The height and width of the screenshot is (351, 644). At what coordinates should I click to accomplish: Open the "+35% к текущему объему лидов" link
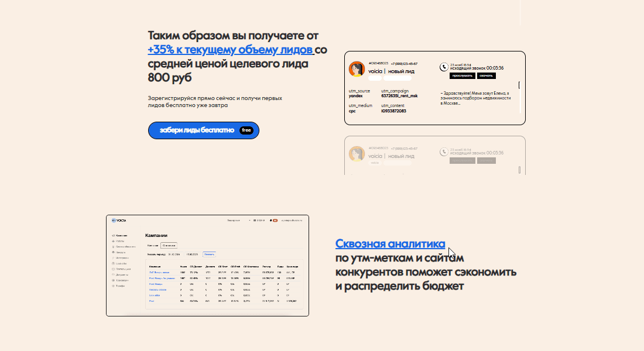pos(231,50)
